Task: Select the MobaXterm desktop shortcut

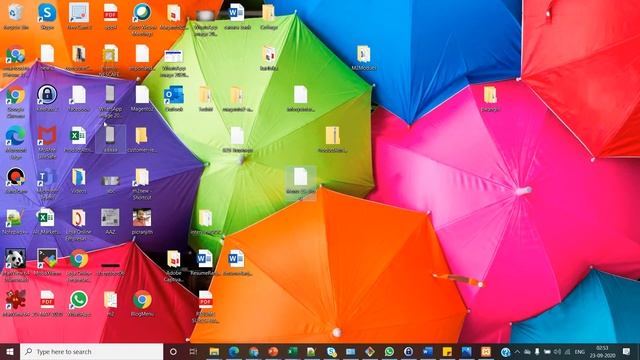Action: tap(47, 262)
